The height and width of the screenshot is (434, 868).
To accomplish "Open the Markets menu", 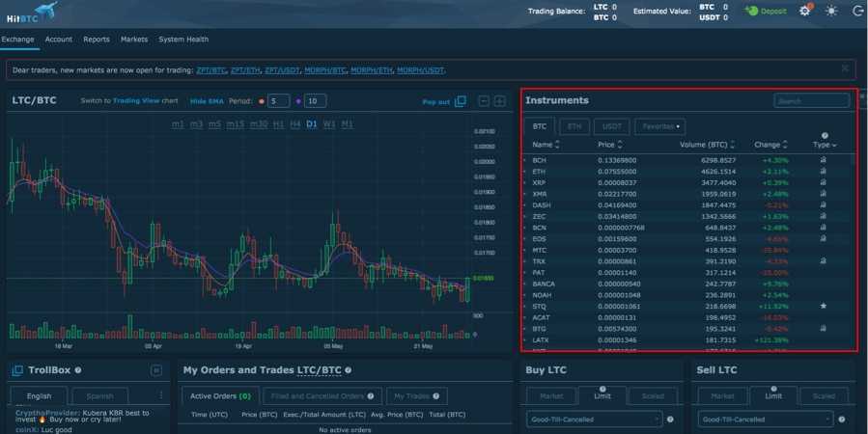I will [x=134, y=40].
